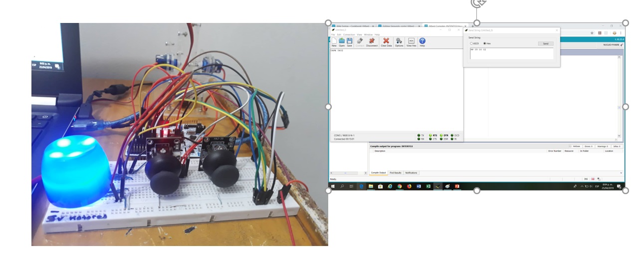Clear Data in the terminal window
This screenshot has width=644, height=262.
386,41
